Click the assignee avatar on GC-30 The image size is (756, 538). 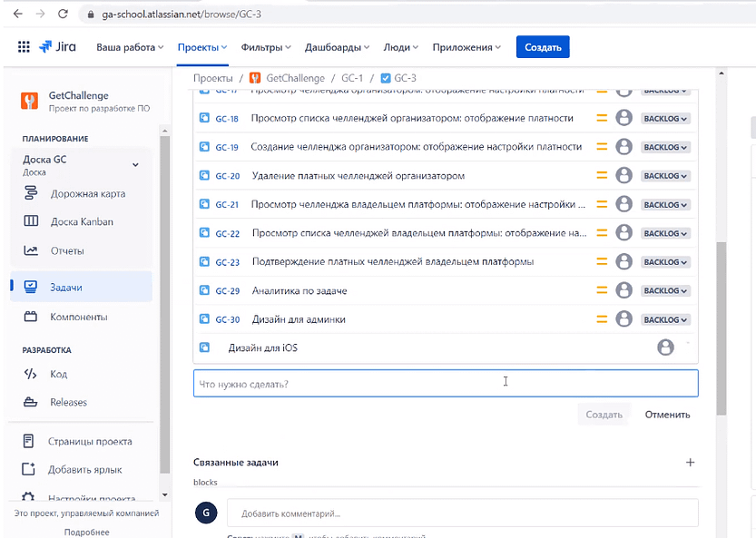(623, 318)
